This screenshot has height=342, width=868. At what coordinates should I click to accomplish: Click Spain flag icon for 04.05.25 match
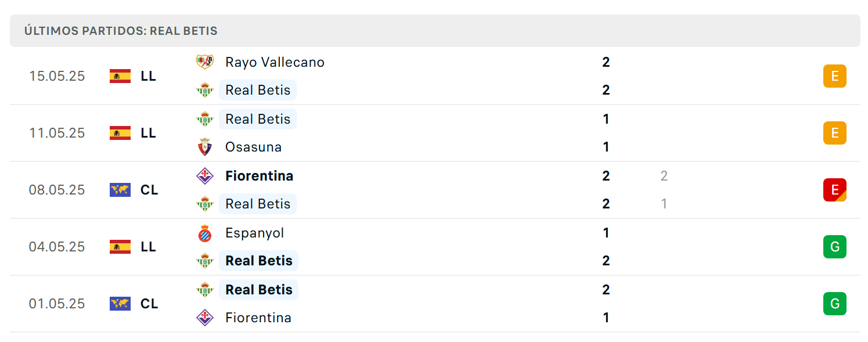(x=120, y=247)
